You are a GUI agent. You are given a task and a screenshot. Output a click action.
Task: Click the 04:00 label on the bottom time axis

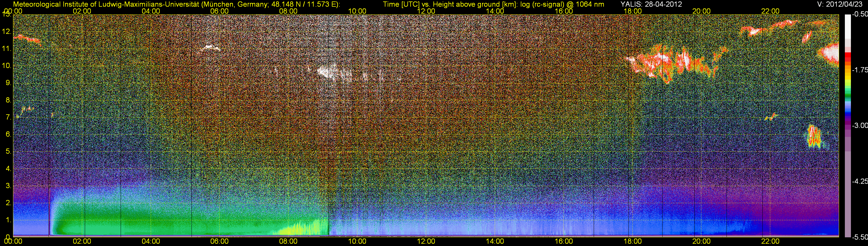pos(151,241)
